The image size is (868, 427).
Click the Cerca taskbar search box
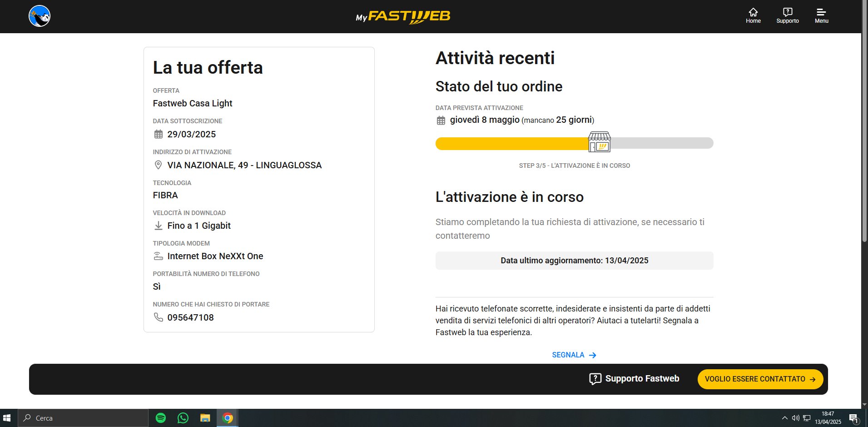pyautogui.click(x=83, y=418)
